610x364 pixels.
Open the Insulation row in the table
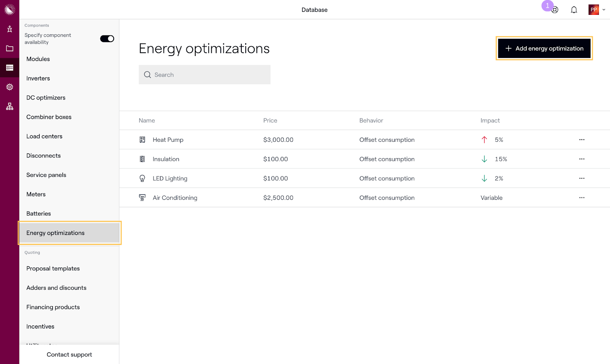coord(166,159)
